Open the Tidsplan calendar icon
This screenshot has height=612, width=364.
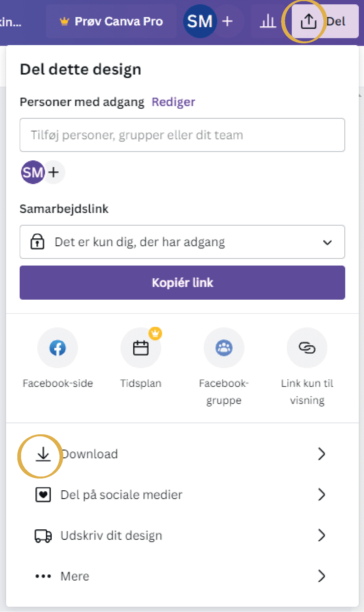pyautogui.click(x=141, y=348)
